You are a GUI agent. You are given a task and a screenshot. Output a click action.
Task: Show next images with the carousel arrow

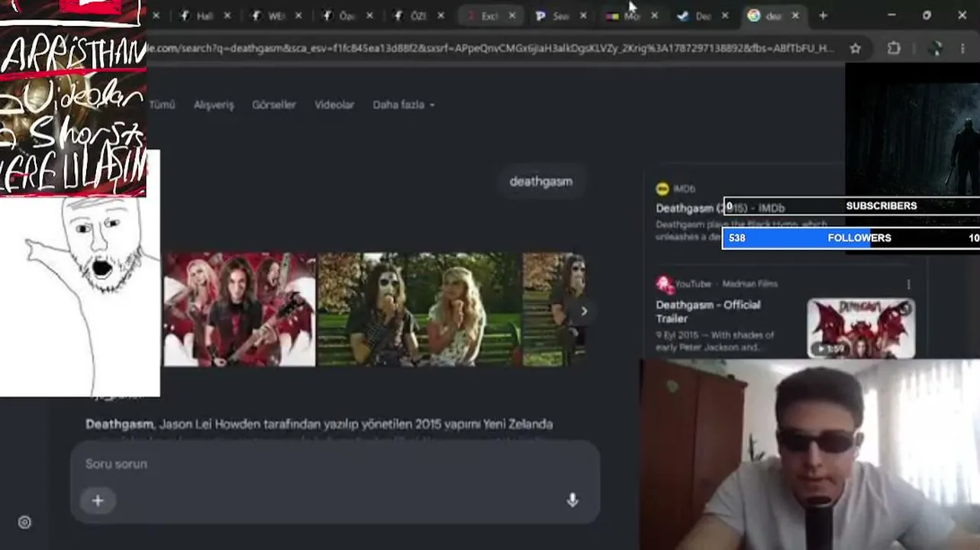pos(584,311)
